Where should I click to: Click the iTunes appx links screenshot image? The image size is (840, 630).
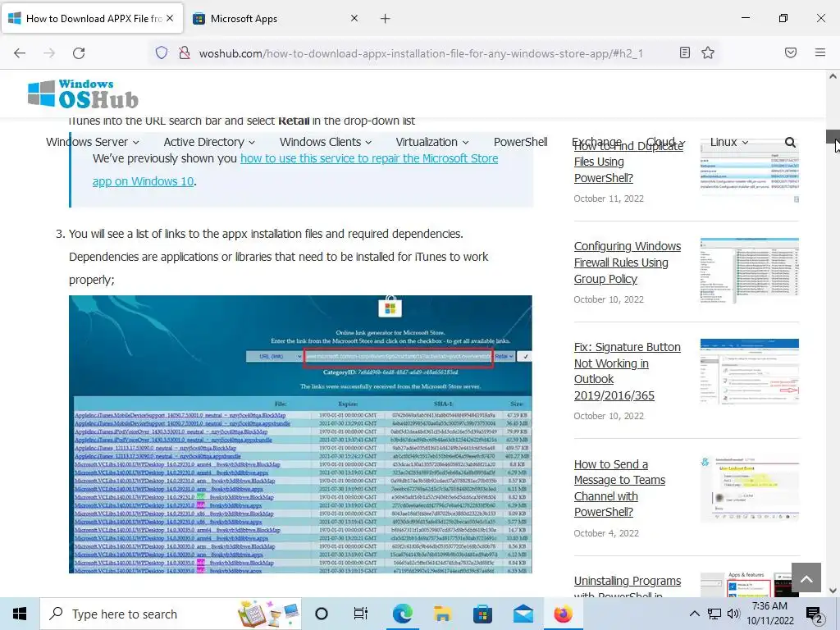[300, 434]
